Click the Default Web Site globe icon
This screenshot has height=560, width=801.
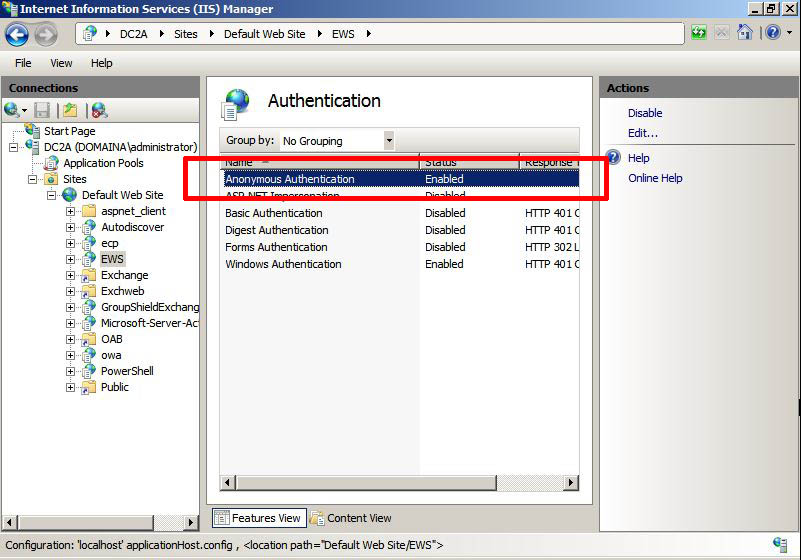69,195
